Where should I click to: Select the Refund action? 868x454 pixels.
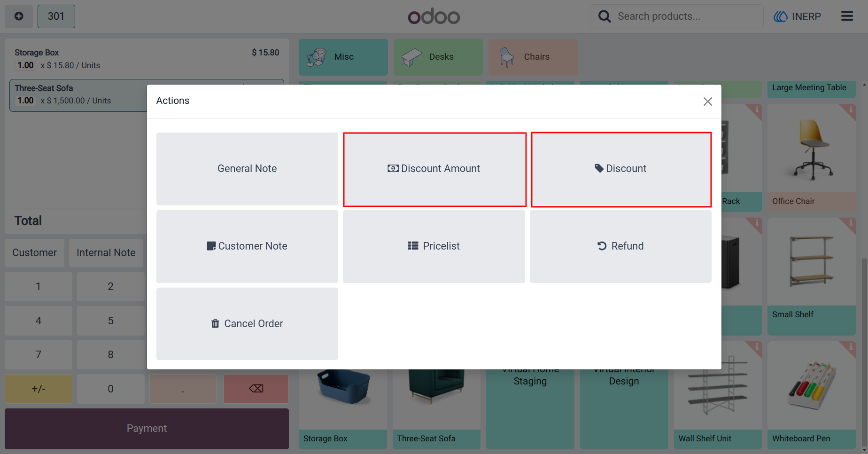(620, 246)
